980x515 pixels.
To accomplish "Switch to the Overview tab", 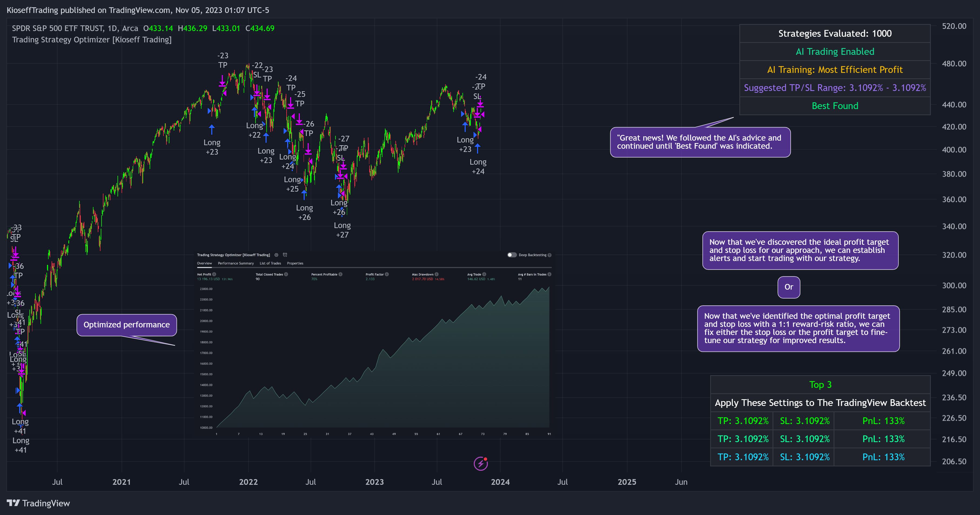I will coord(204,263).
